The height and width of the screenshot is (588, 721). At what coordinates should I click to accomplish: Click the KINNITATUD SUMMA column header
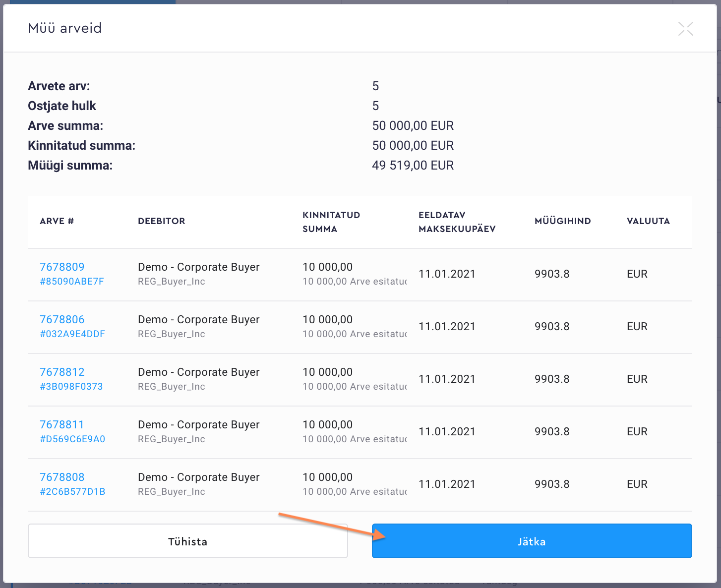(x=331, y=222)
